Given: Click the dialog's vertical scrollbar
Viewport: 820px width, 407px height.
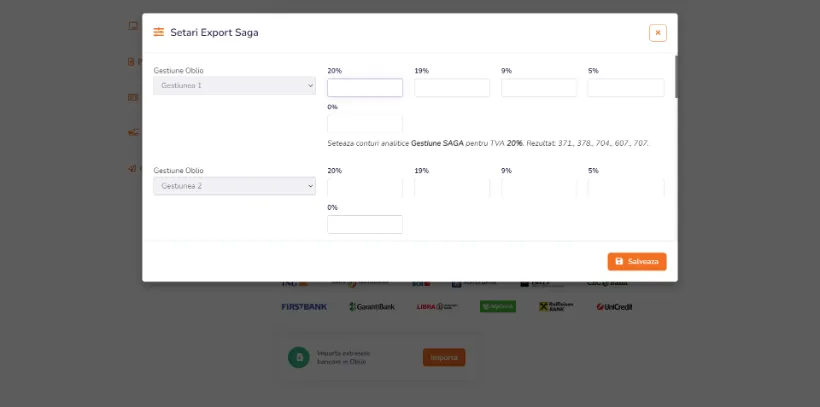Looking at the screenshot, I should pyautogui.click(x=676, y=77).
